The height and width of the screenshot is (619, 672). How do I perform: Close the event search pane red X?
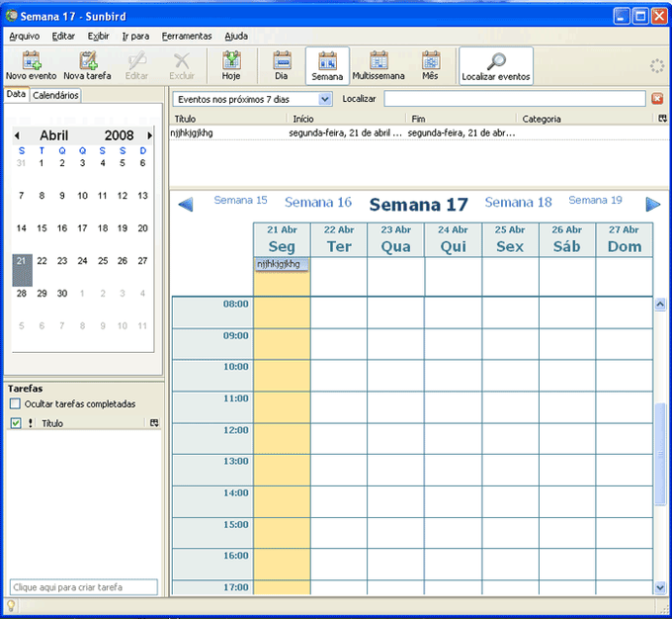point(657,99)
